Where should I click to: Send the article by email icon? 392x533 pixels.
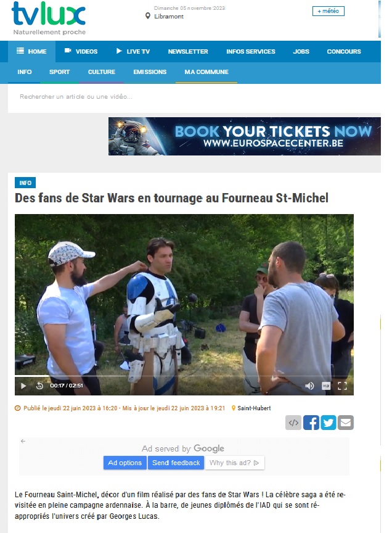click(345, 423)
